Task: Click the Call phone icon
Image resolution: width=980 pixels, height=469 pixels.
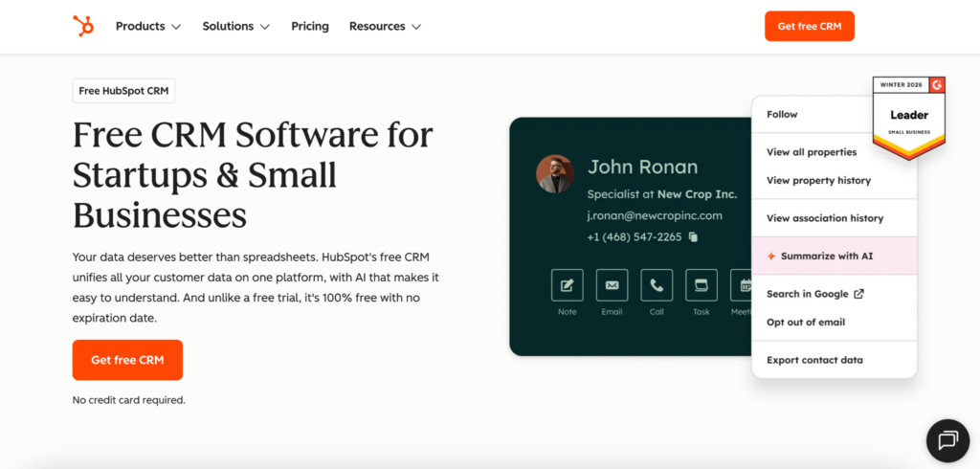Action: [x=657, y=285]
